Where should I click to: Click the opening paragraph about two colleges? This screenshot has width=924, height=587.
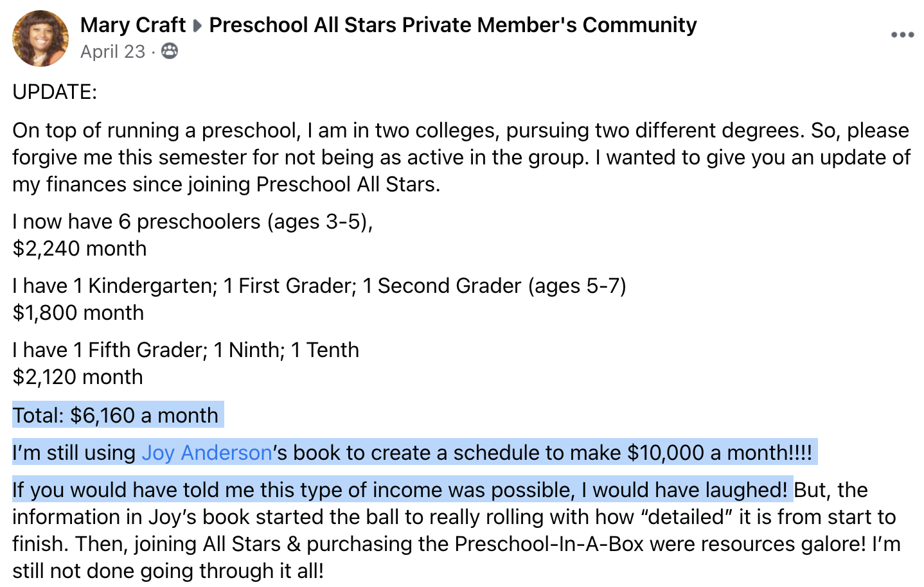[x=461, y=157]
